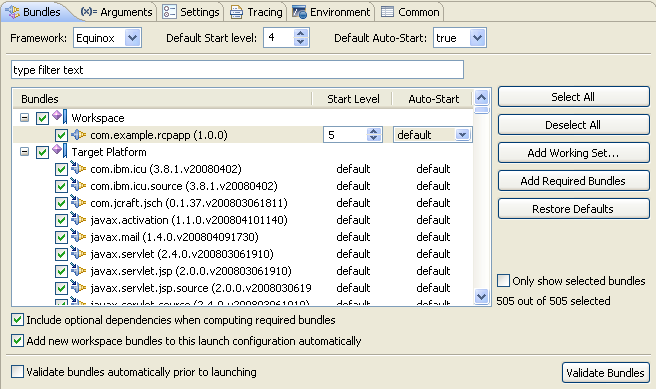Click the javax.activation bundle icon
The image size is (656, 389).
[x=78, y=220]
